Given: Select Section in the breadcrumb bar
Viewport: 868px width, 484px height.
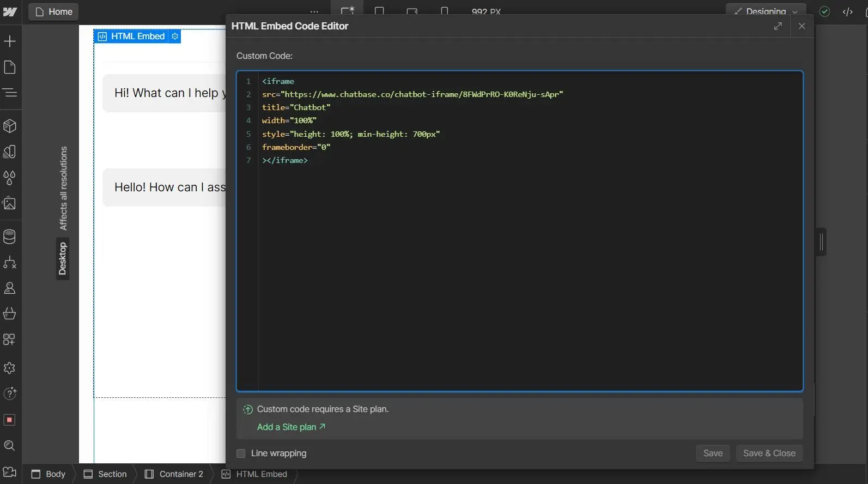Looking at the screenshot, I should pyautogui.click(x=106, y=474).
